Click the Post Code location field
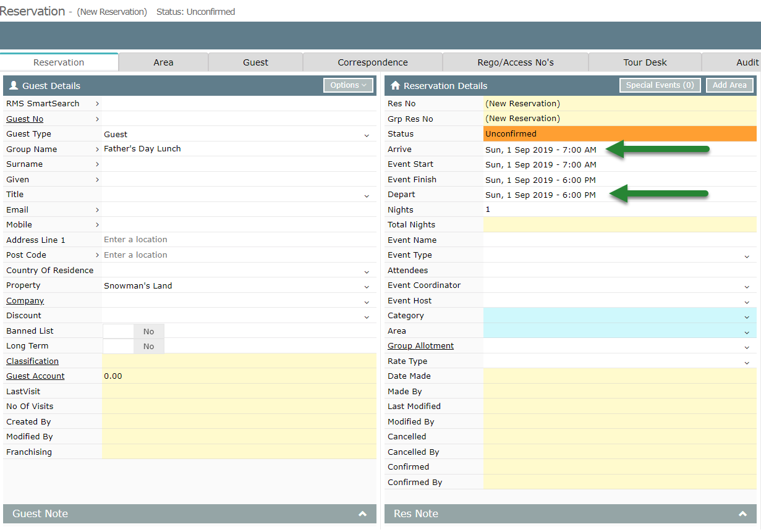 pyautogui.click(x=239, y=255)
